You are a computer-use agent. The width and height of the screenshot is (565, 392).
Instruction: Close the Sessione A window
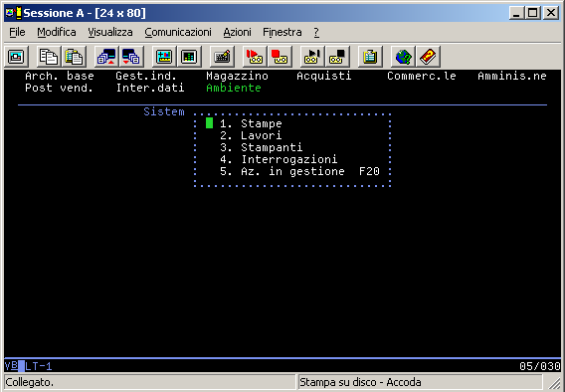[x=551, y=13]
